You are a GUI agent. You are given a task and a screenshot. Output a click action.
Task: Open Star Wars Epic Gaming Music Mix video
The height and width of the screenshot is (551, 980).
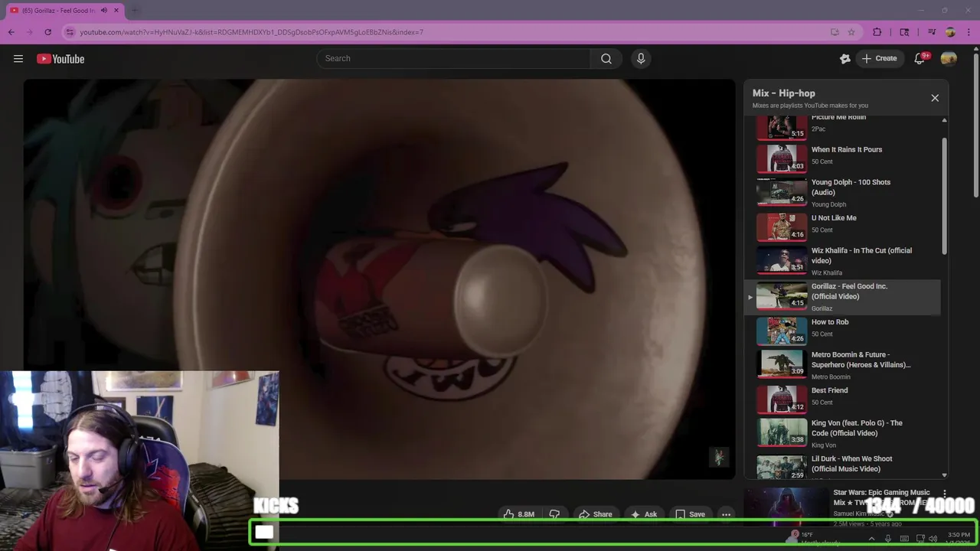tap(880, 497)
